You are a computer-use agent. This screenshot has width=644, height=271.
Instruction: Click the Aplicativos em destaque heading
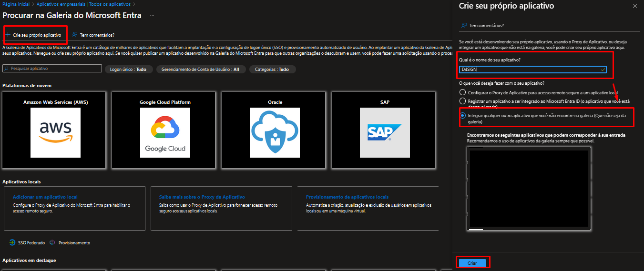pyautogui.click(x=29, y=261)
